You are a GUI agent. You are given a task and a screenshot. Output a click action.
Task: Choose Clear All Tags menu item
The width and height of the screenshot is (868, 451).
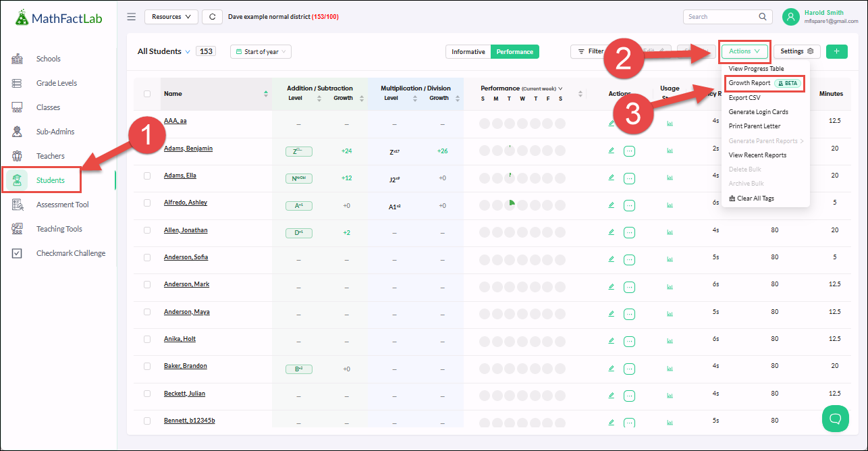click(751, 198)
